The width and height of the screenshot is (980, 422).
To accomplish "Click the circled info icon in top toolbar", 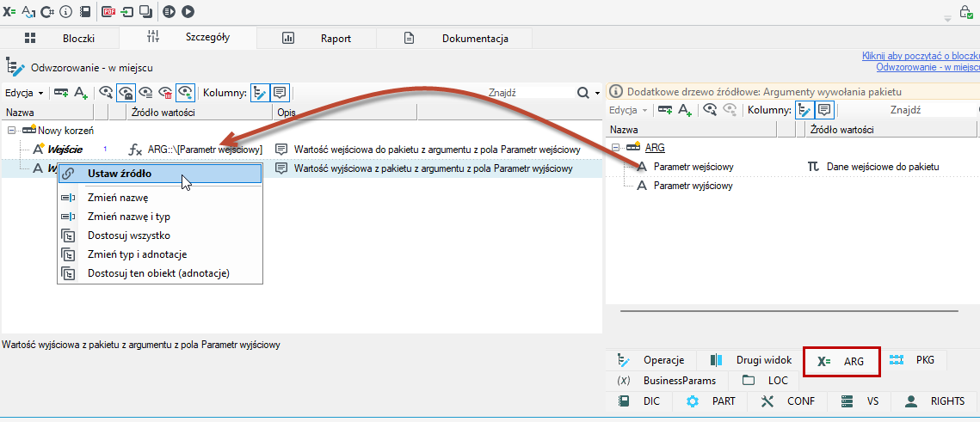I will [67, 11].
